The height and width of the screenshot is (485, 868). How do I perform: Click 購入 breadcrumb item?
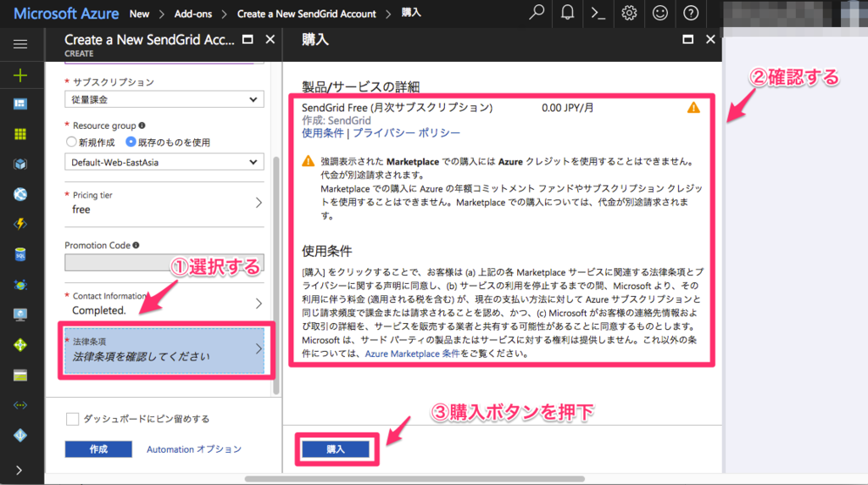[411, 13]
